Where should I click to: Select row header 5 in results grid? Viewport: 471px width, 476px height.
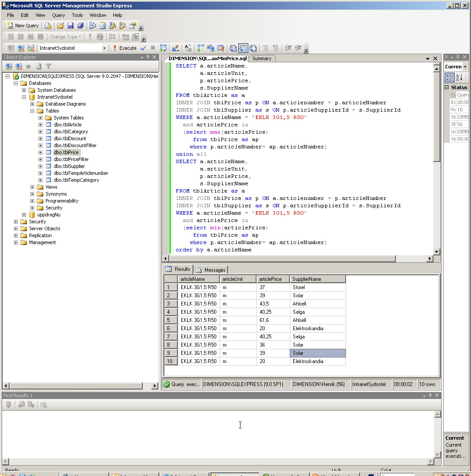(x=171, y=320)
